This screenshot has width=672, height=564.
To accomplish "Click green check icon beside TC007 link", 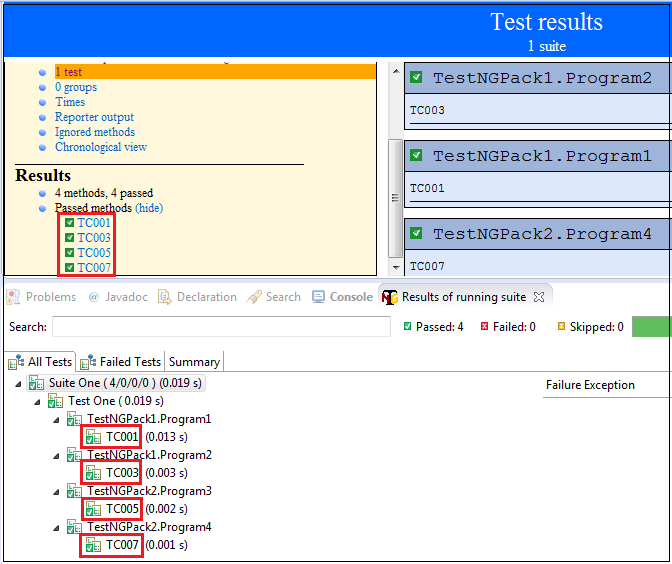I will tap(69, 268).
